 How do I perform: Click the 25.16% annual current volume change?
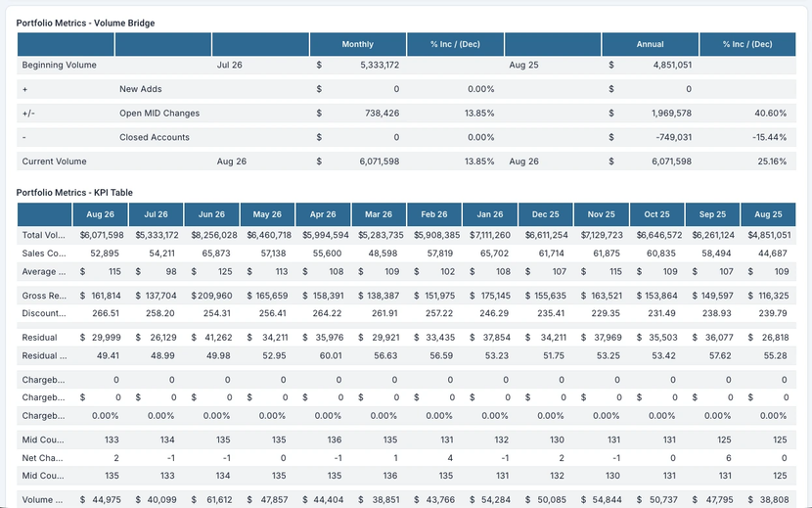(772, 162)
